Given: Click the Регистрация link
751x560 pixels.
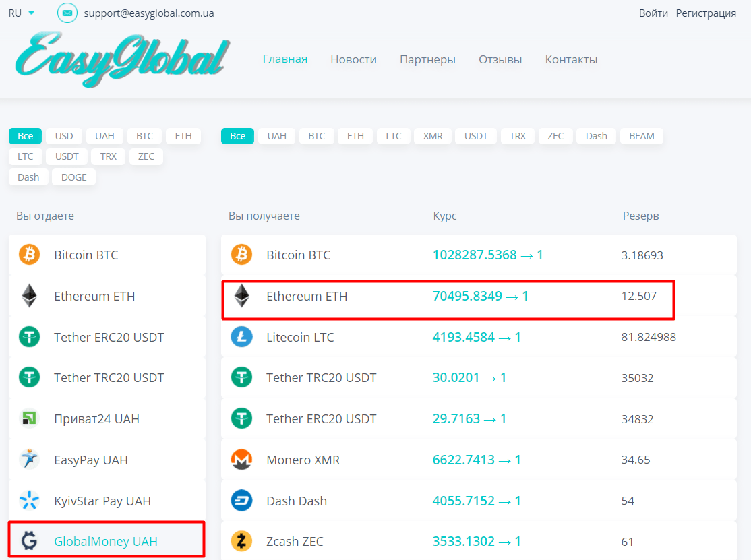Looking at the screenshot, I should coord(706,13).
